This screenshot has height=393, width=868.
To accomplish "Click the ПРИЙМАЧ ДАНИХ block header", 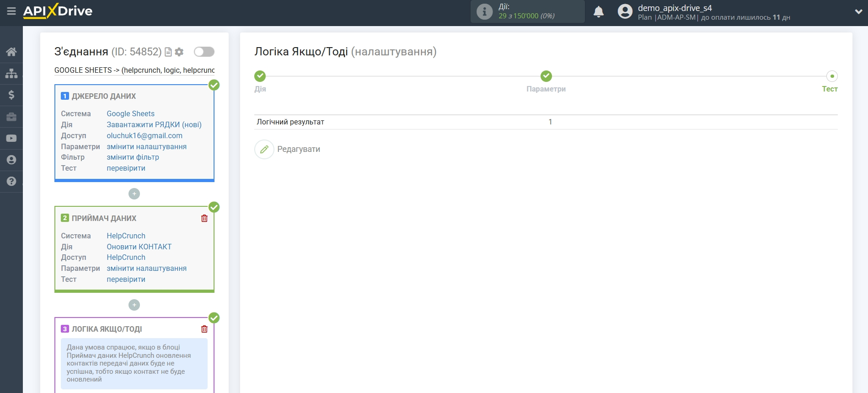I will pos(104,218).
